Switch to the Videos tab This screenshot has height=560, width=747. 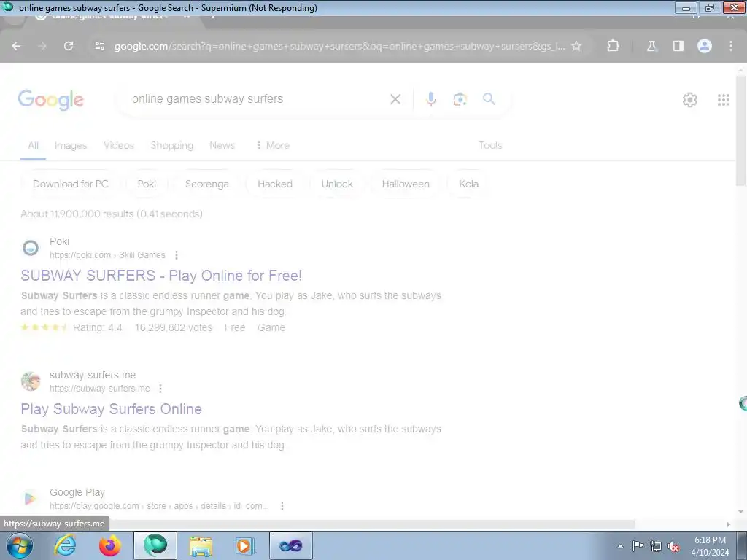coord(119,145)
